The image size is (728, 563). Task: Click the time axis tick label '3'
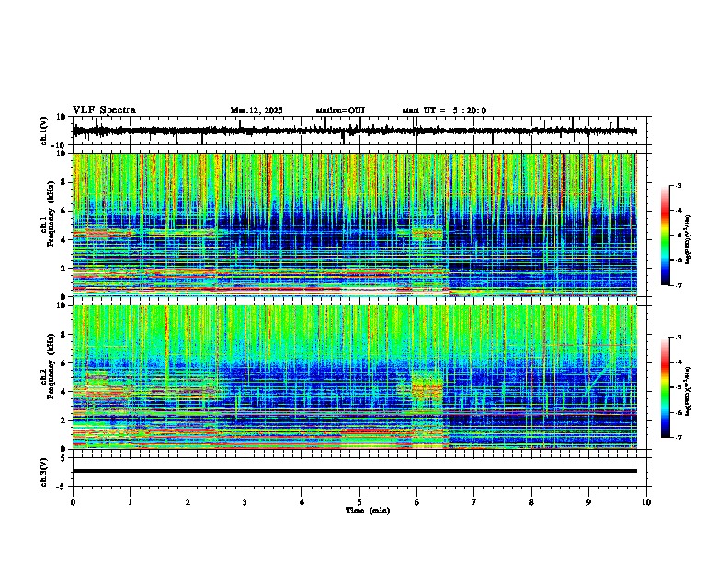(245, 502)
